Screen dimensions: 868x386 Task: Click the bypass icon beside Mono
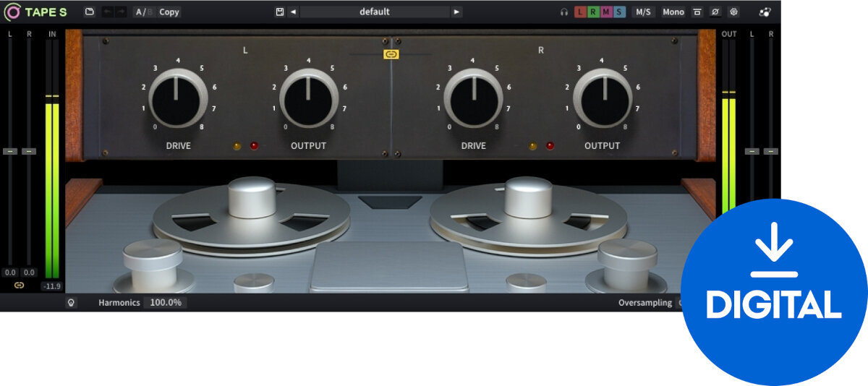(x=697, y=12)
